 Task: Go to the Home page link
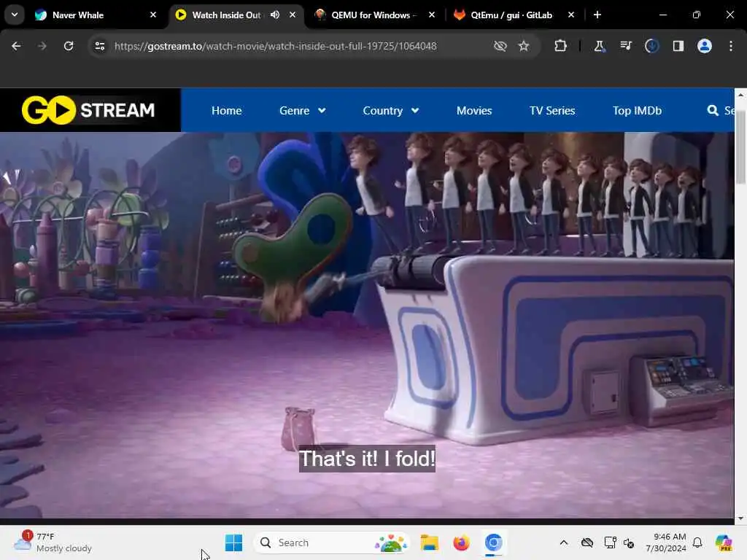[226, 111]
